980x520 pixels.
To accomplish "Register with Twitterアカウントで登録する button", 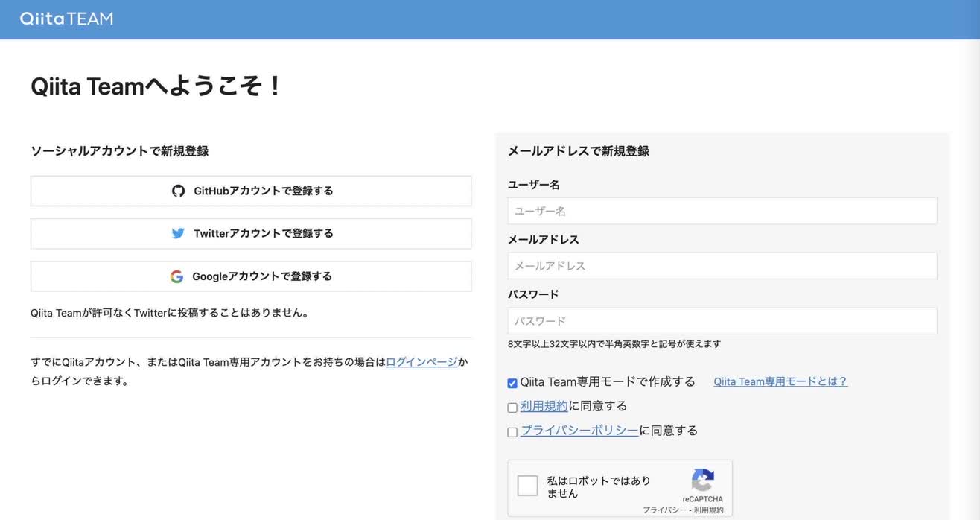I will (251, 233).
